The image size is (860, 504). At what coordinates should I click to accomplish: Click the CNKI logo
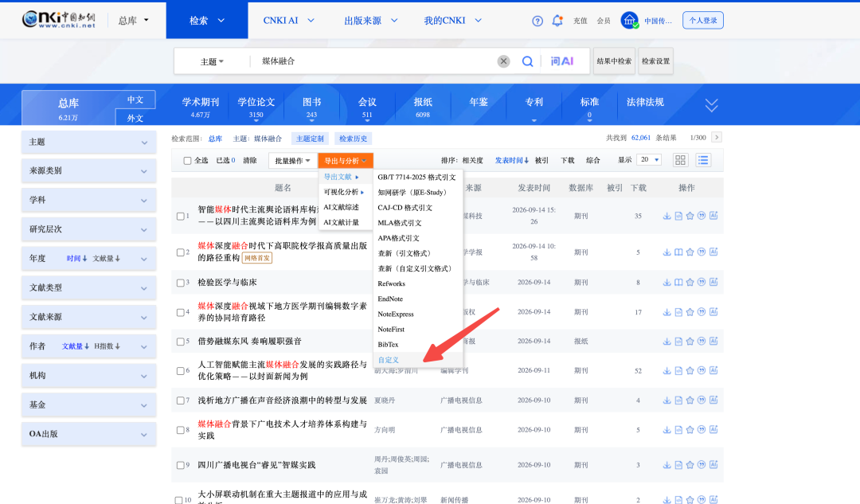point(59,20)
